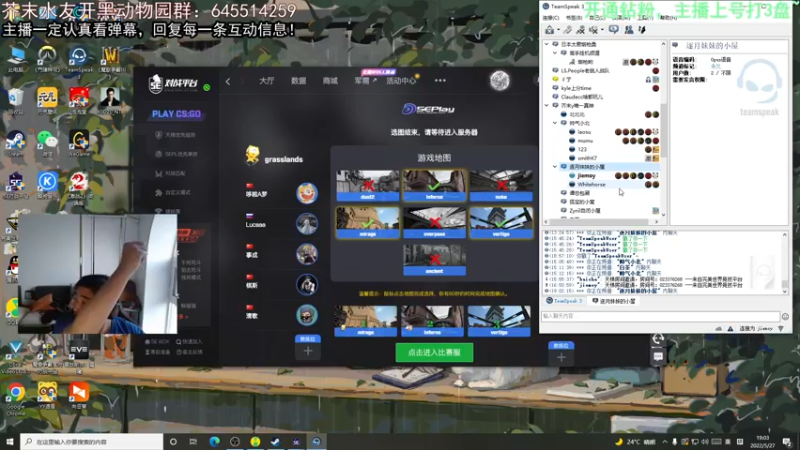This screenshot has width=800, height=450.
Task: Select user Whitehorse in TeamSpeak tree
Action: point(591,184)
